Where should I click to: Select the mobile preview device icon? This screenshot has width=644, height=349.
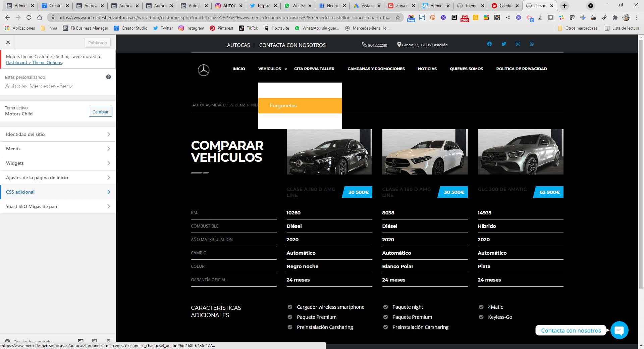108,341
